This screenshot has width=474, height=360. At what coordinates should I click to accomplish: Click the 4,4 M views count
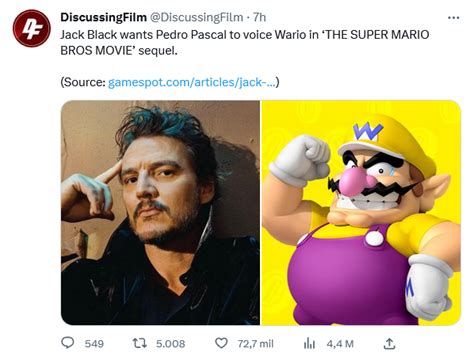[340, 344]
